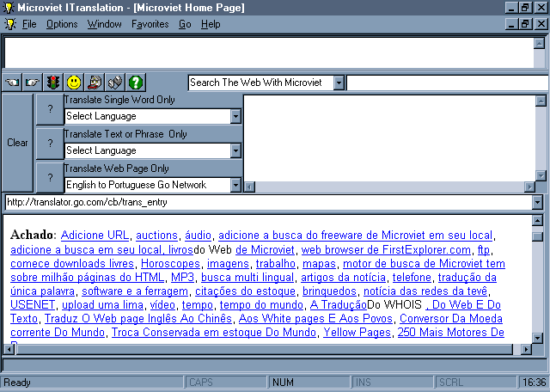Click the yellow smiley face icon

point(74,83)
